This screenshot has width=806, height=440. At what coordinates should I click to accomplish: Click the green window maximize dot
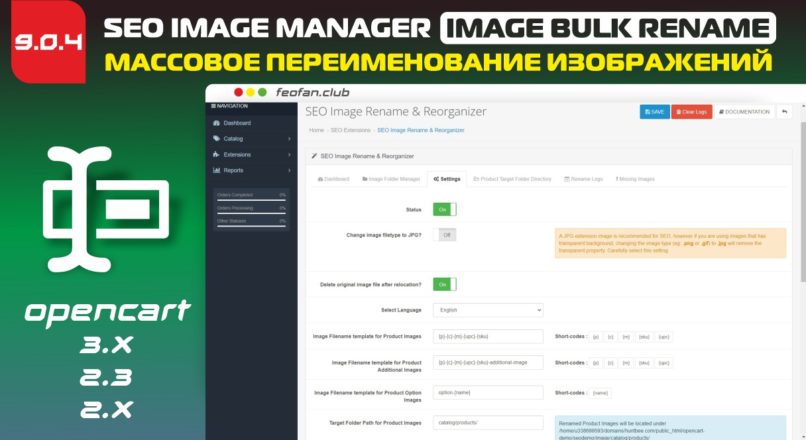(262, 92)
